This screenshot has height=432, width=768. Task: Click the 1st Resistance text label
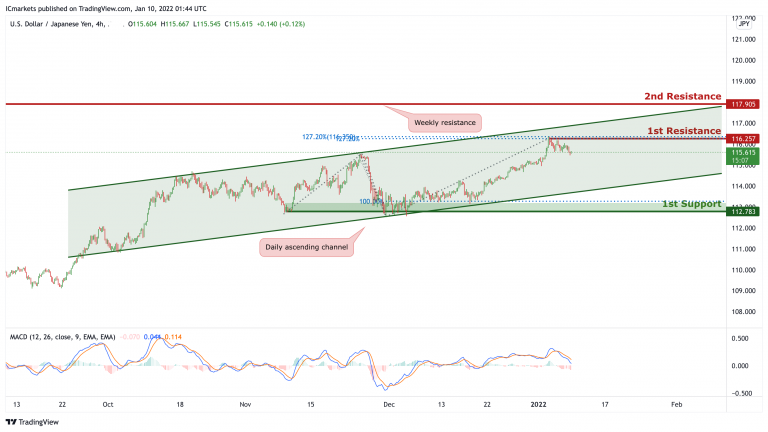click(x=684, y=131)
